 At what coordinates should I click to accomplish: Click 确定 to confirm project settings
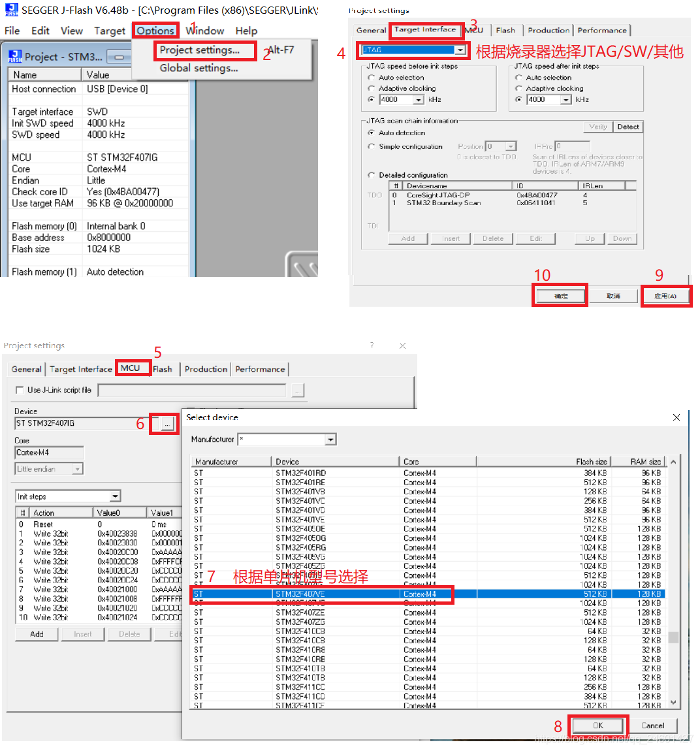560,296
